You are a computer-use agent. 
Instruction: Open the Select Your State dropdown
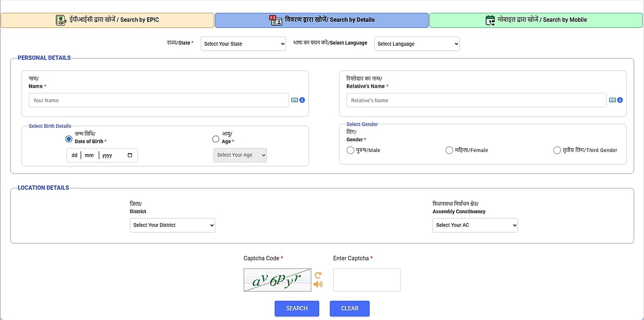[x=243, y=44]
